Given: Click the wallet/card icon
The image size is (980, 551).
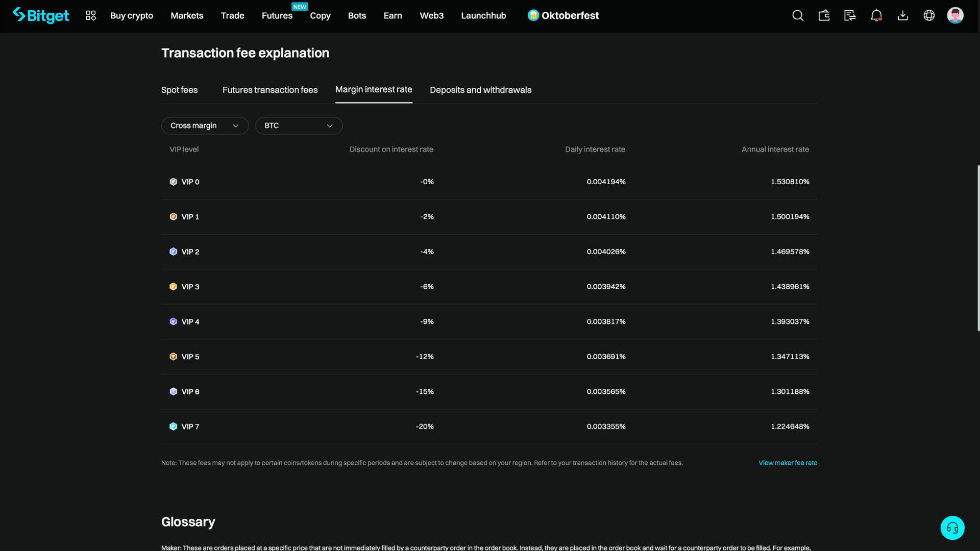Looking at the screenshot, I should click(x=824, y=15).
